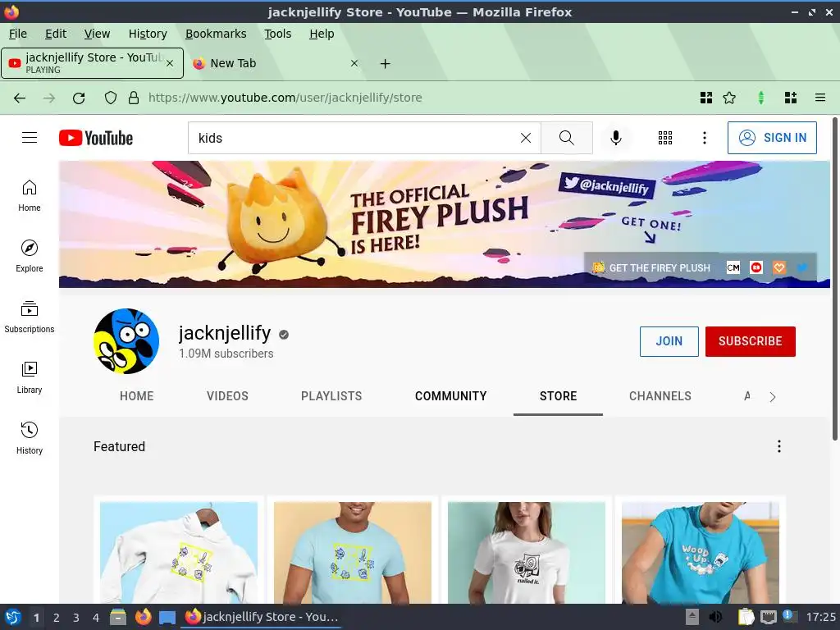Open the Twitter bird link on banner
This screenshot has height=630, width=840.
coord(802,267)
